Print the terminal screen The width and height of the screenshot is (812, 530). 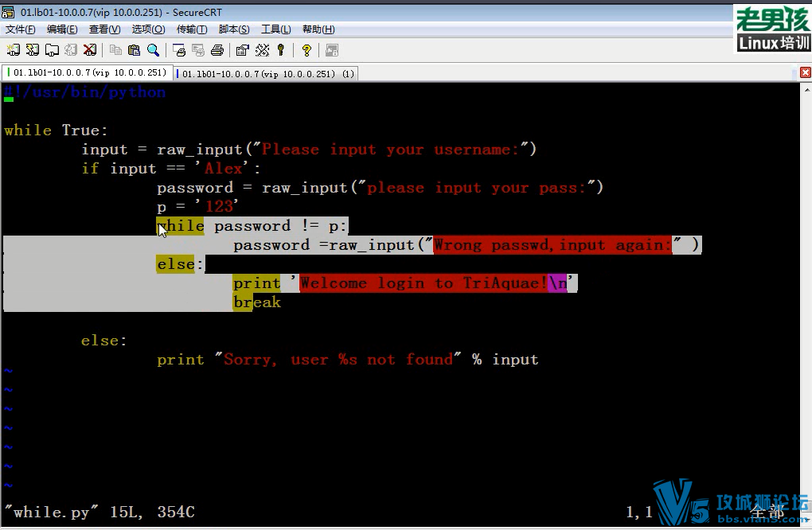217,49
